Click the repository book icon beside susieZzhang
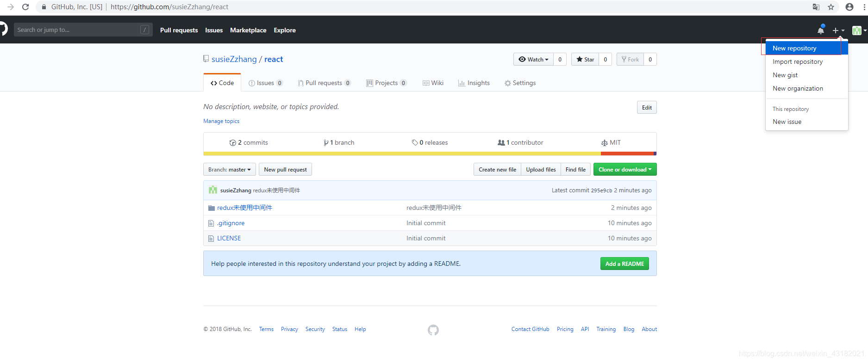Screen dimensions: 868x362 (206, 59)
